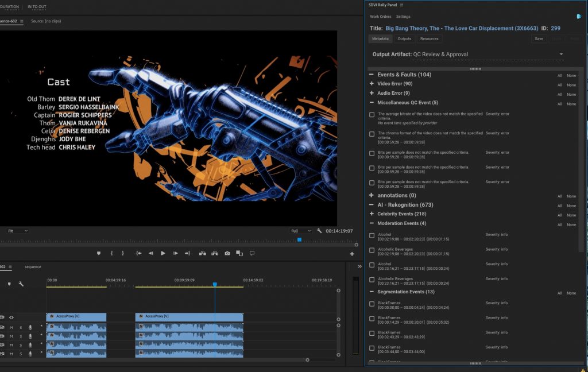Viewport: 588px width, 372px height.
Task: Expand the Video Error (90) group
Action: [372, 84]
